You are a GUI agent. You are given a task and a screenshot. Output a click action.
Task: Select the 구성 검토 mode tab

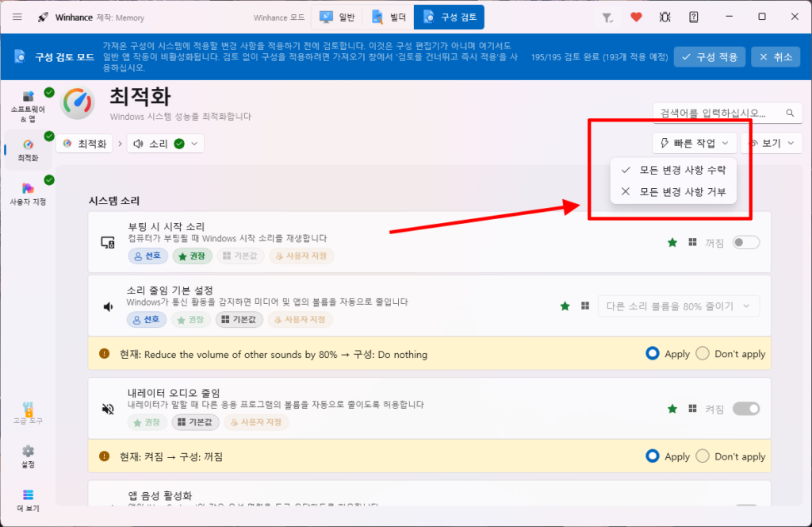click(x=449, y=17)
